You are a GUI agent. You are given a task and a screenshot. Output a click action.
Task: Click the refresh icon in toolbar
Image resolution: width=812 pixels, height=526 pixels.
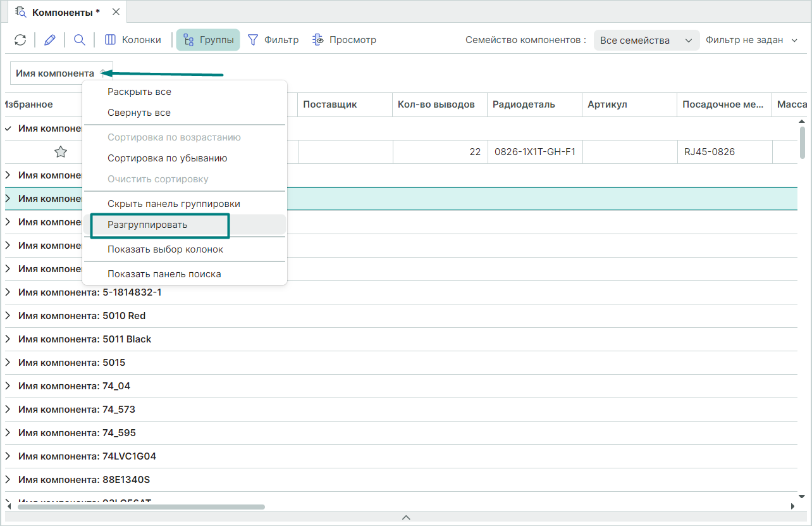(x=20, y=40)
